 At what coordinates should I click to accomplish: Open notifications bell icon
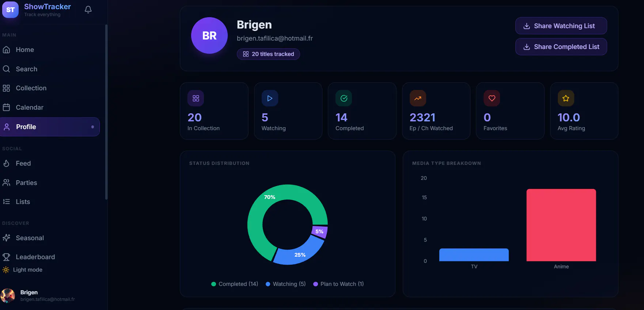coord(88,10)
